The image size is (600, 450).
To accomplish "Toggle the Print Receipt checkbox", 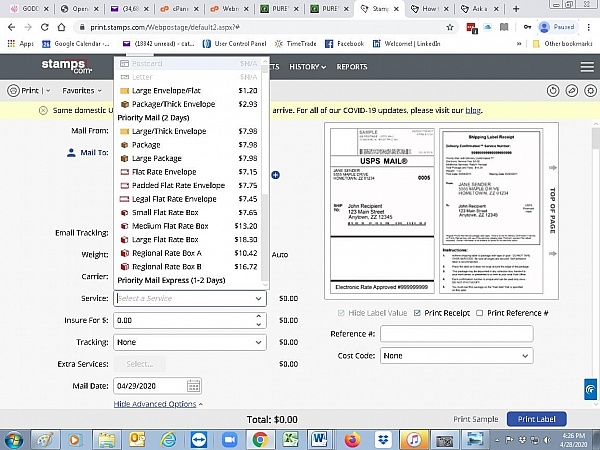I will pos(420,313).
